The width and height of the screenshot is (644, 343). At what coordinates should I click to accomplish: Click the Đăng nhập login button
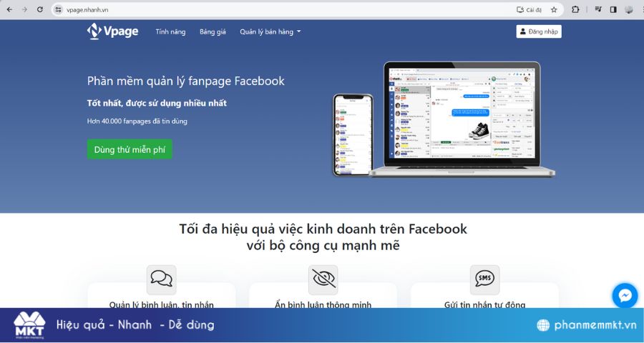coord(539,31)
